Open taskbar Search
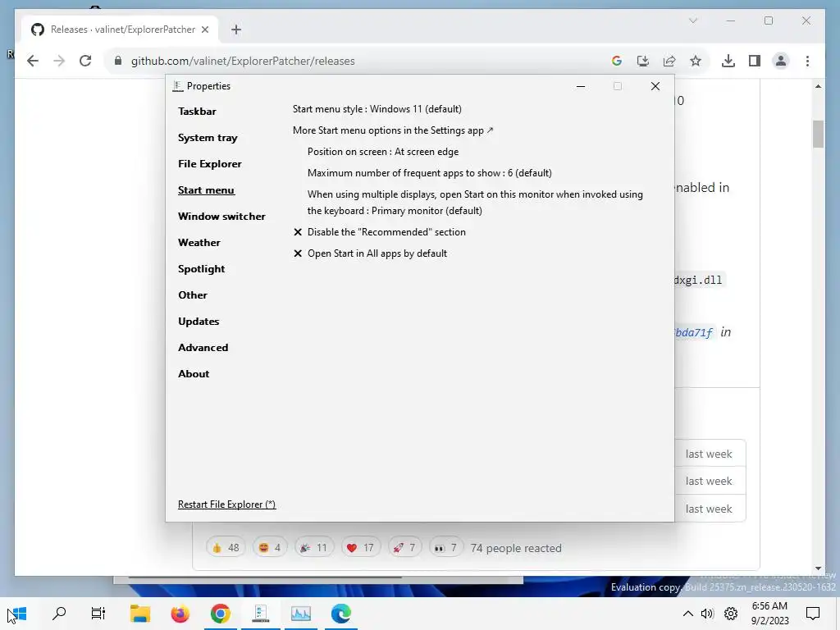The height and width of the screenshot is (630, 840). [x=59, y=614]
